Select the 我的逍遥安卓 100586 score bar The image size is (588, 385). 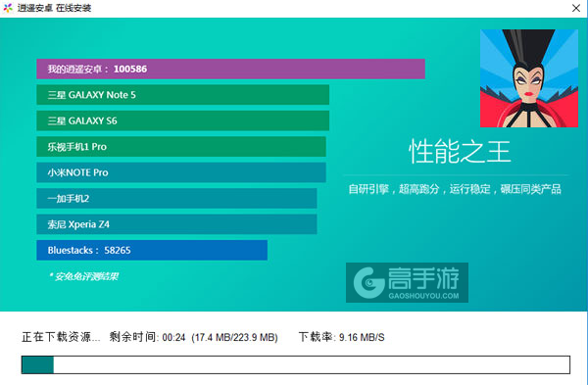coord(230,69)
